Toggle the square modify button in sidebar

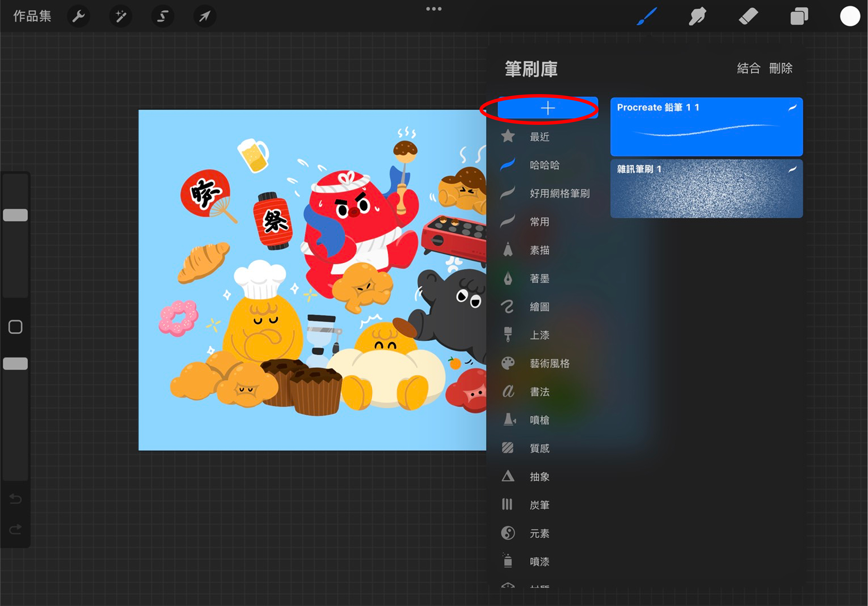click(x=16, y=327)
